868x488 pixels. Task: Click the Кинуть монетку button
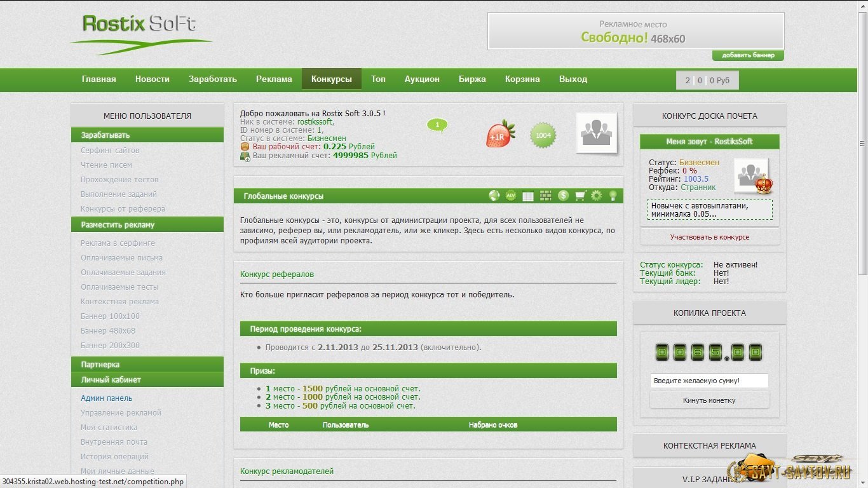[709, 400]
